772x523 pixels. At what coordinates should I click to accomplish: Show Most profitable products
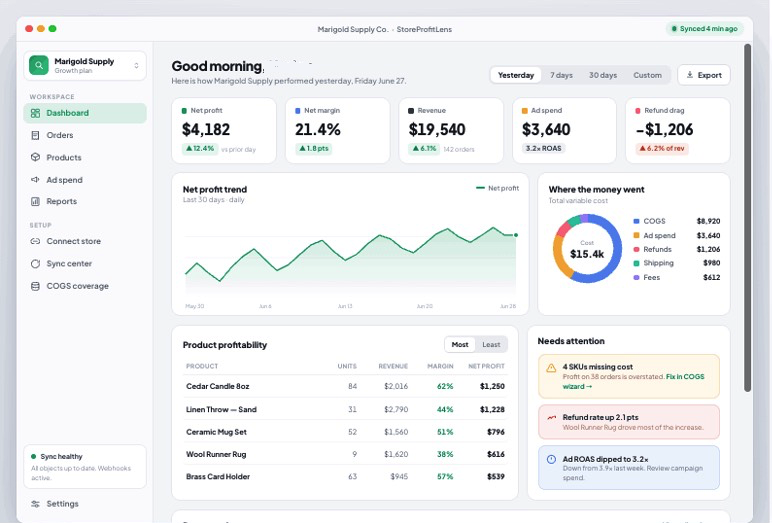[x=460, y=345]
